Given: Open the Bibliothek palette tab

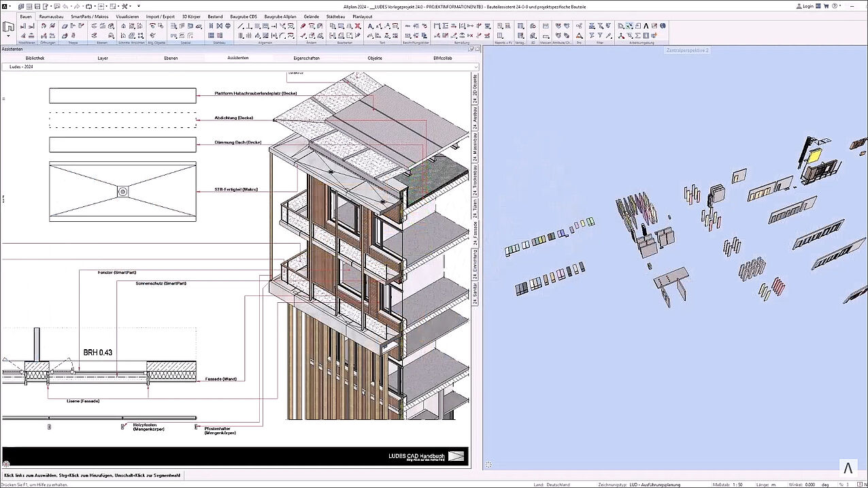Looking at the screenshot, I should (35, 59).
